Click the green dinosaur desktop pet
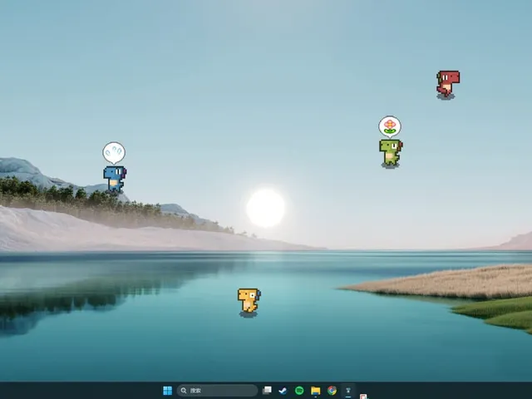 tap(391, 153)
